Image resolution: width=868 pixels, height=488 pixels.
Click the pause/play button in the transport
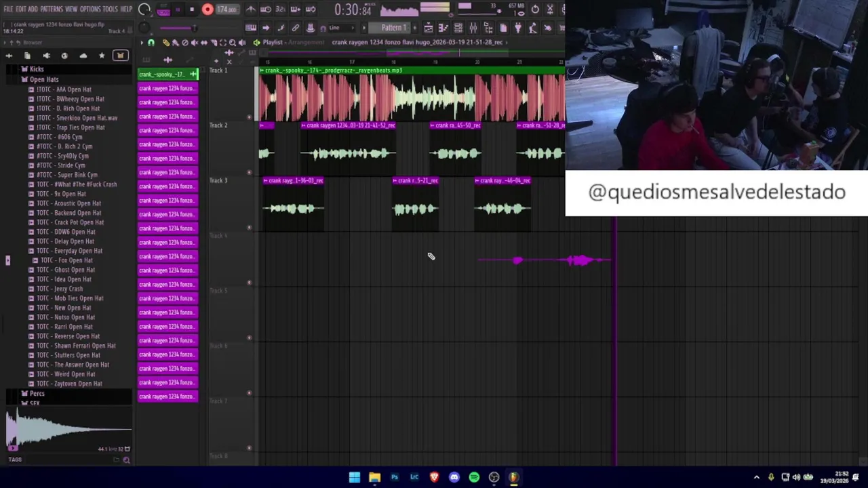(178, 9)
